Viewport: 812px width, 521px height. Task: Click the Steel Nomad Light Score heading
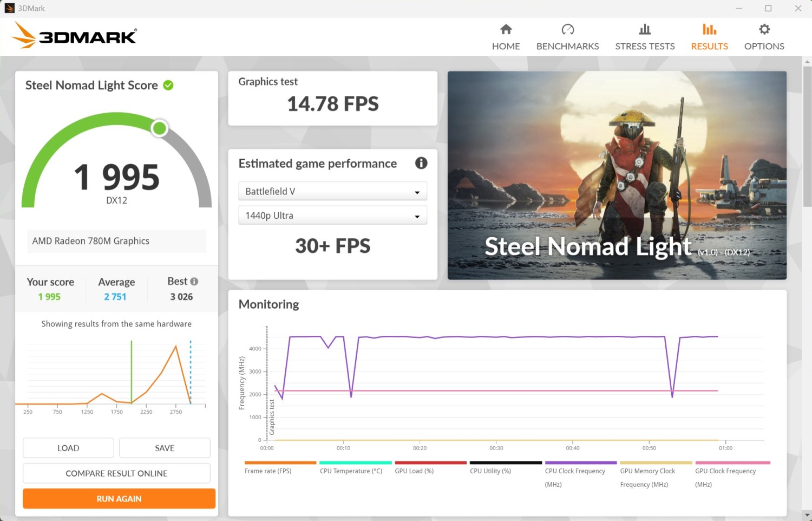point(91,85)
